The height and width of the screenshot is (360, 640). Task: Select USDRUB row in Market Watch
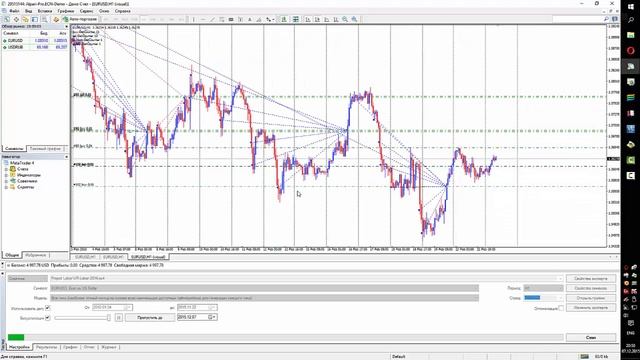coord(35,47)
